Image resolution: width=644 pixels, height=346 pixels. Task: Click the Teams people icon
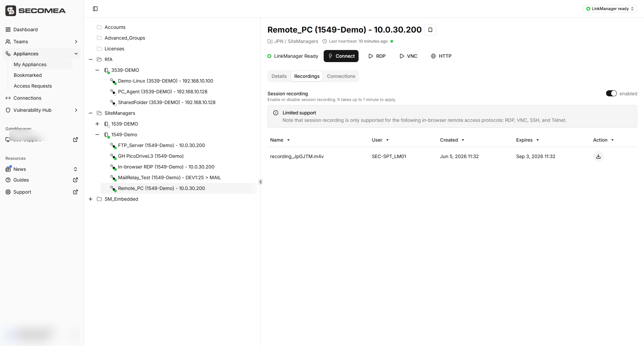(x=8, y=42)
